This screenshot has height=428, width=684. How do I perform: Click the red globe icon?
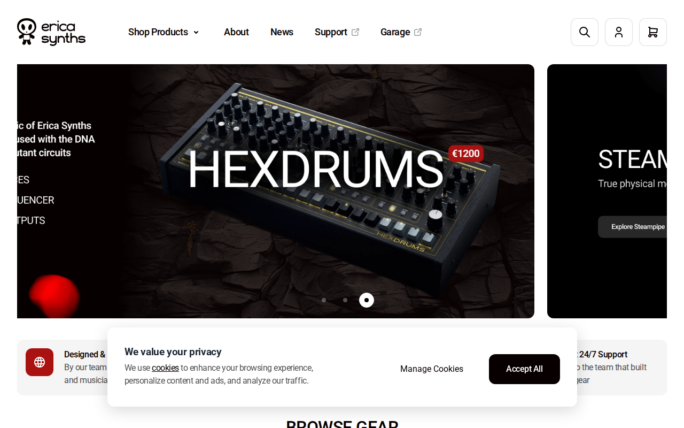coord(39,362)
